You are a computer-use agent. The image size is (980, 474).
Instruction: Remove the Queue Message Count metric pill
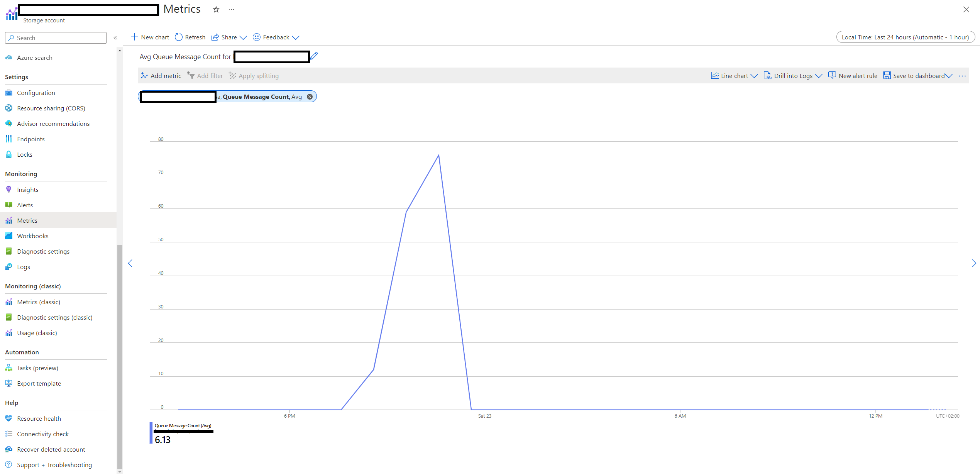coord(310,97)
